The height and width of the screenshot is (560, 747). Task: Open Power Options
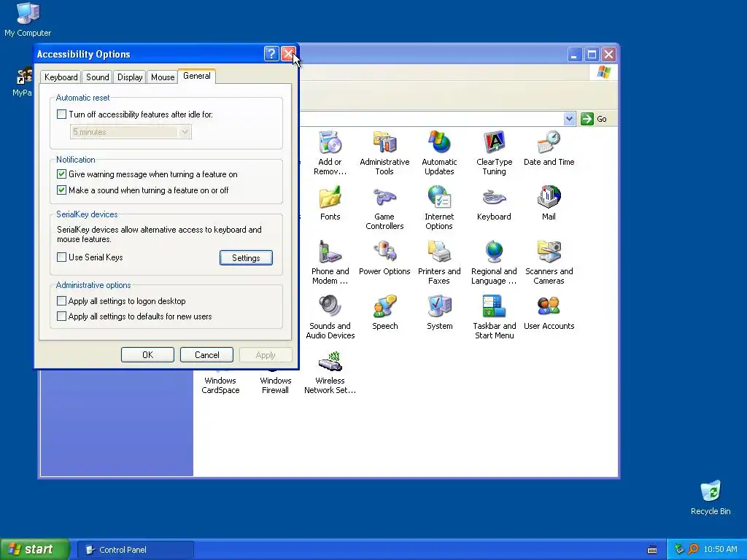(x=384, y=257)
